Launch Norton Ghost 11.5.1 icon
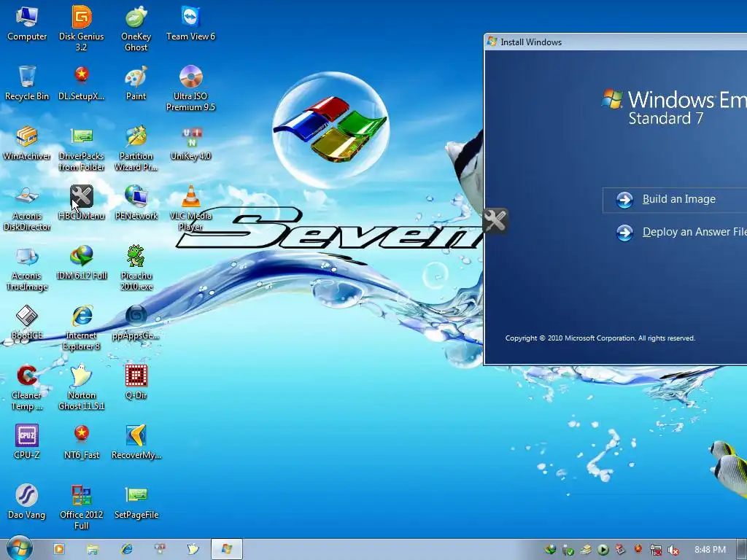747x560 pixels. (82, 386)
